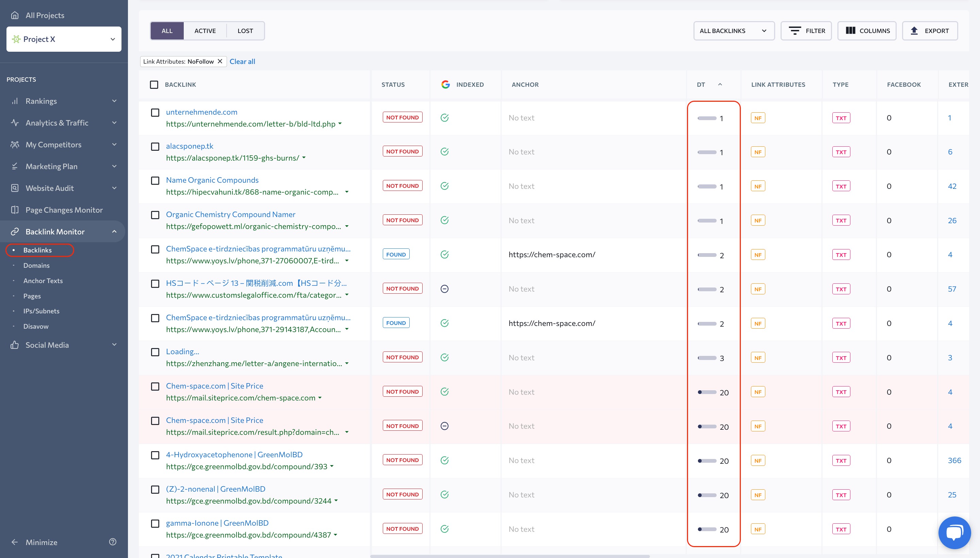Click the Minimize sidebar arrow icon
This screenshot has height=558, width=980.
point(15,542)
